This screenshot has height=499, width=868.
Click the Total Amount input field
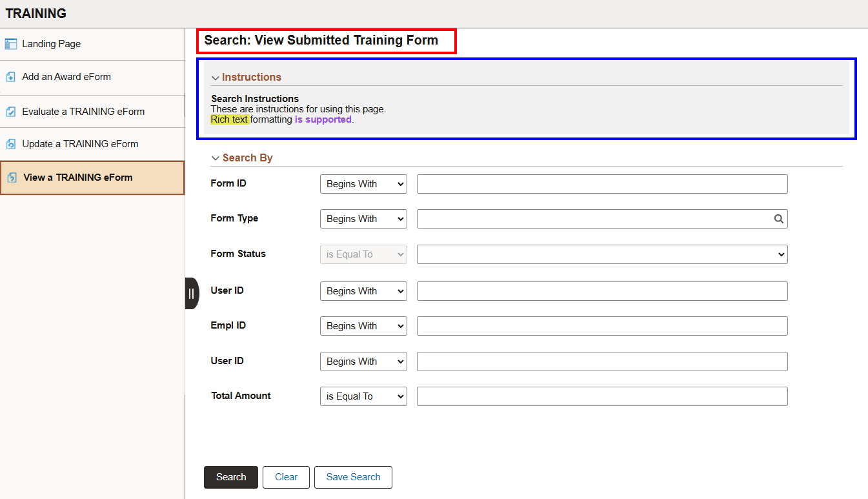point(602,396)
